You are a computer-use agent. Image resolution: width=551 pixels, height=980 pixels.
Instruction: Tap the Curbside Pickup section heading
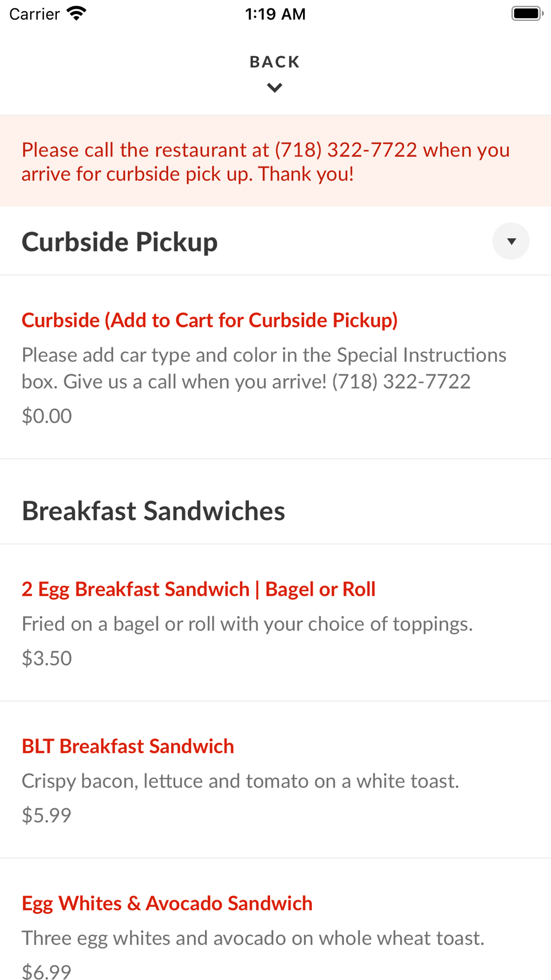(120, 242)
